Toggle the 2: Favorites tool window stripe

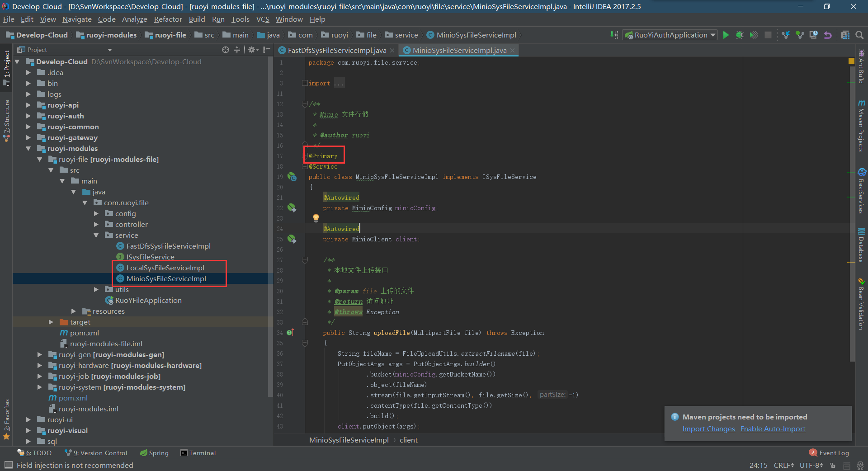[x=6, y=419]
